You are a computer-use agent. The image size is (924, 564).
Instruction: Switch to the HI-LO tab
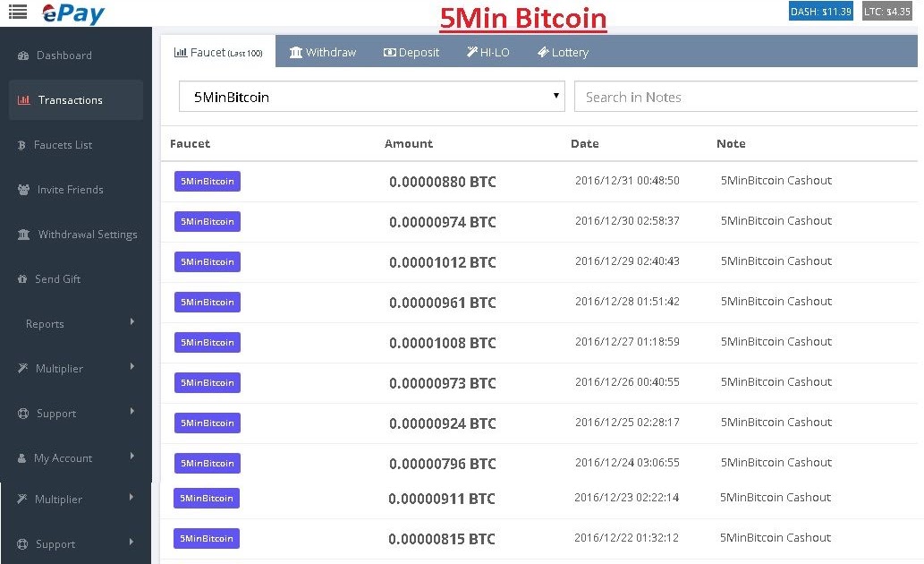pyautogui.click(x=487, y=52)
